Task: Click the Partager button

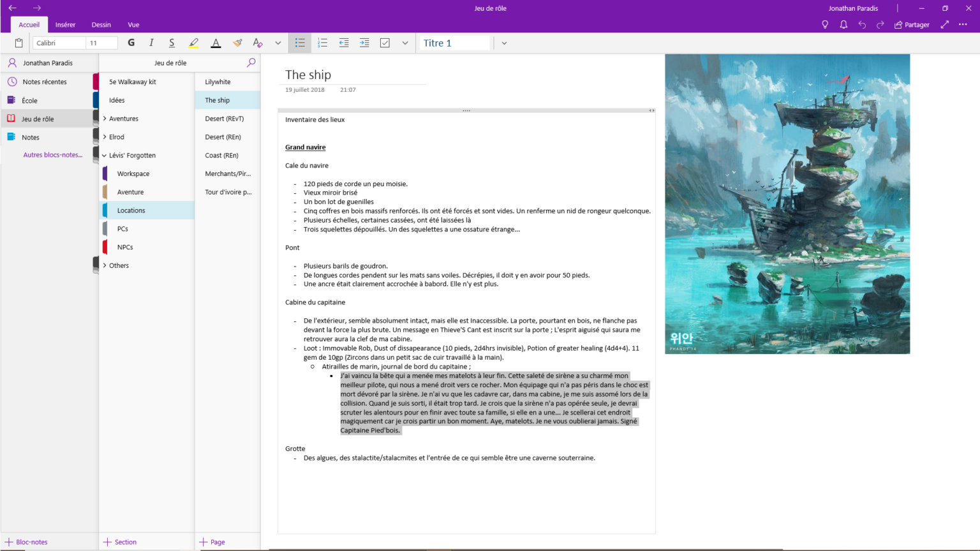Action: point(912,25)
